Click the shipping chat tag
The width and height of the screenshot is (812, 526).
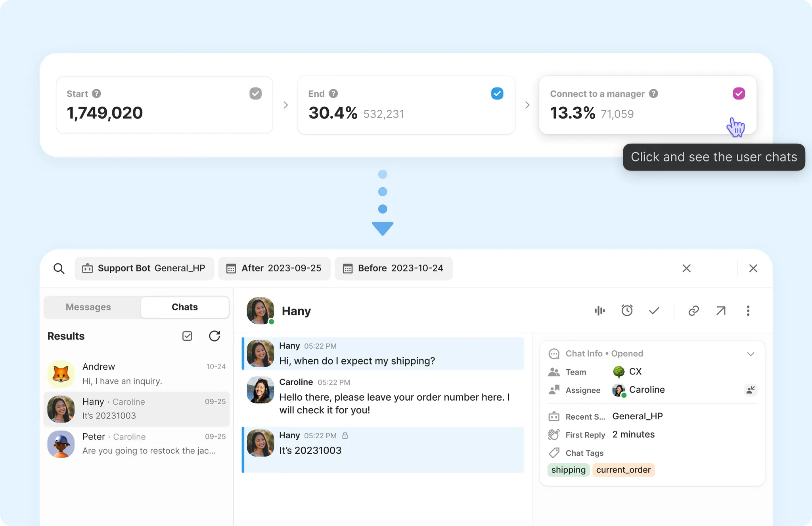pyautogui.click(x=568, y=470)
